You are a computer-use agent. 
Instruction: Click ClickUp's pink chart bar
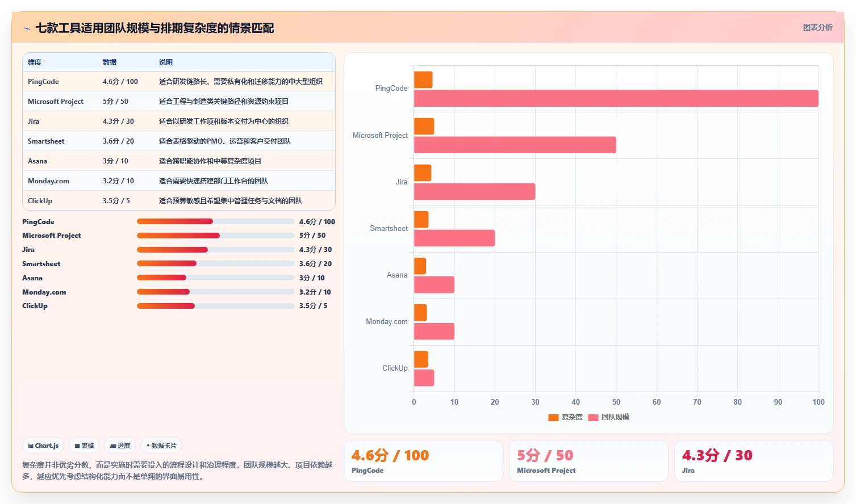[x=424, y=378]
